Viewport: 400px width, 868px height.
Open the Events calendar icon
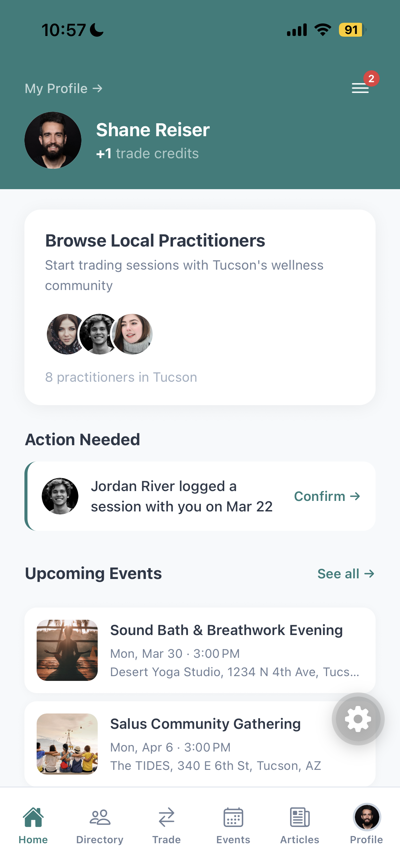[233, 817]
